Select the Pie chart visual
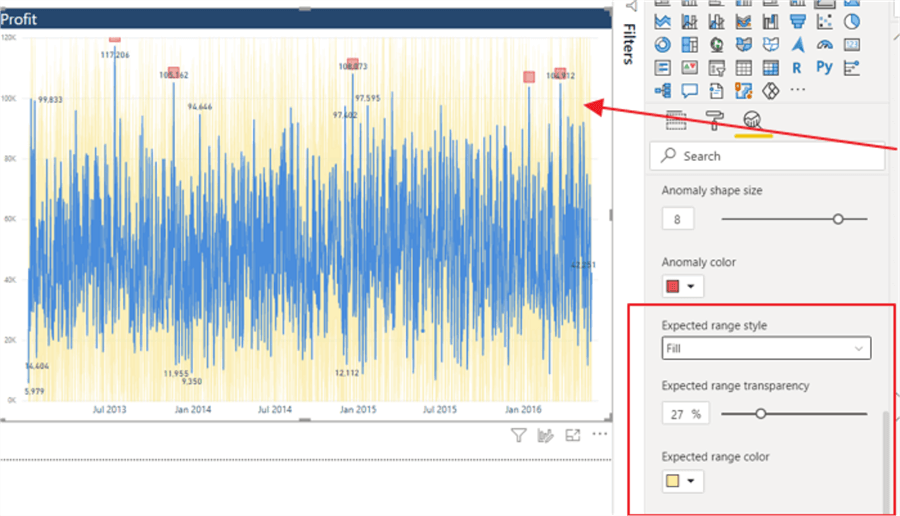Screen dimensions: 900x516 (x=851, y=21)
